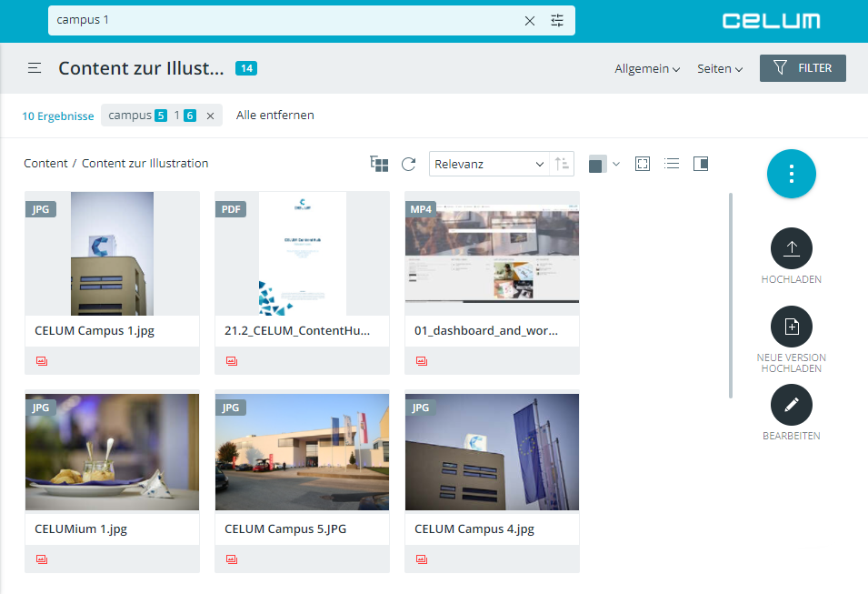Open the dashboard MP4 video thumbnail
This screenshot has width=868, height=594.
(492, 254)
